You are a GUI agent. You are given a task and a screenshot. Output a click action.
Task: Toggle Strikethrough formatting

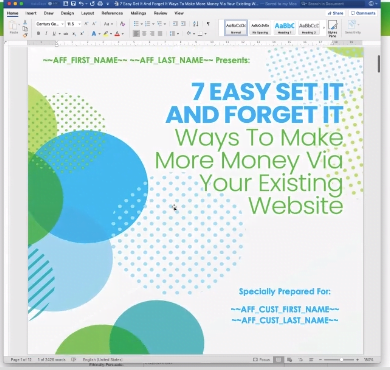66,34
